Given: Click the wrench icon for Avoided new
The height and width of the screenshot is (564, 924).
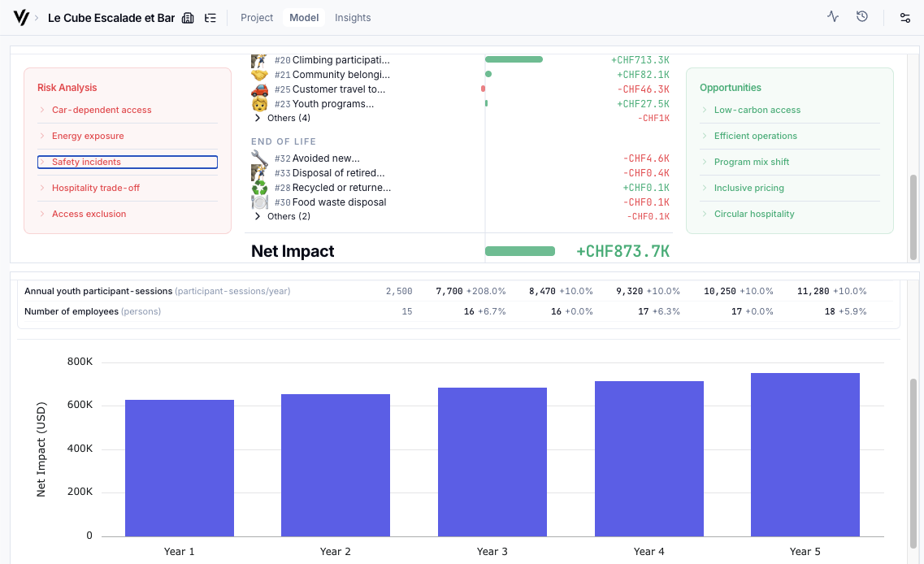Looking at the screenshot, I should click(x=259, y=158).
